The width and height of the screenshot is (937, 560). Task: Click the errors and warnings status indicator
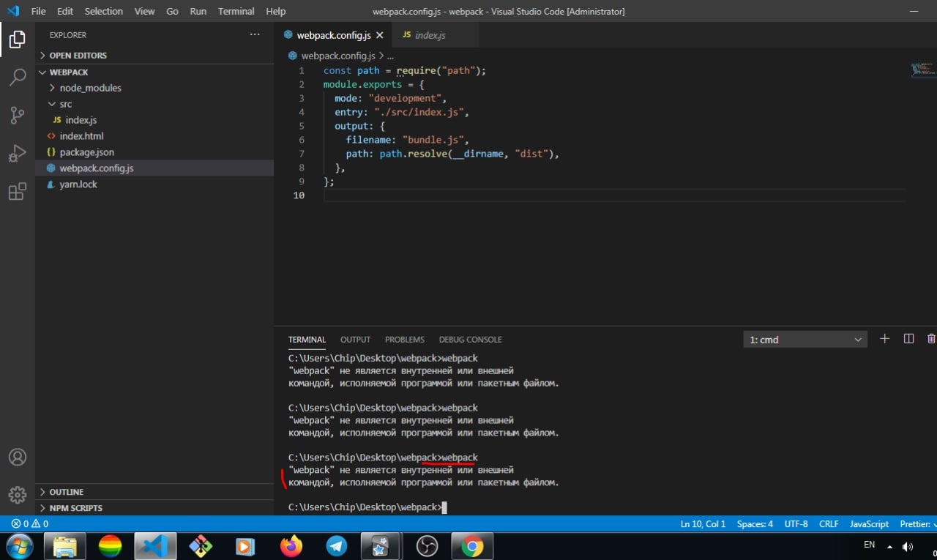tap(30, 523)
